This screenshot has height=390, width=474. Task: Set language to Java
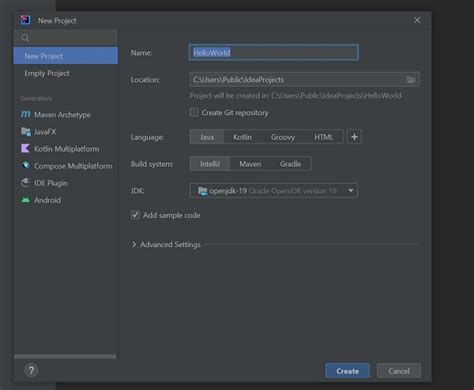pyautogui.click(x=207, y=137)
